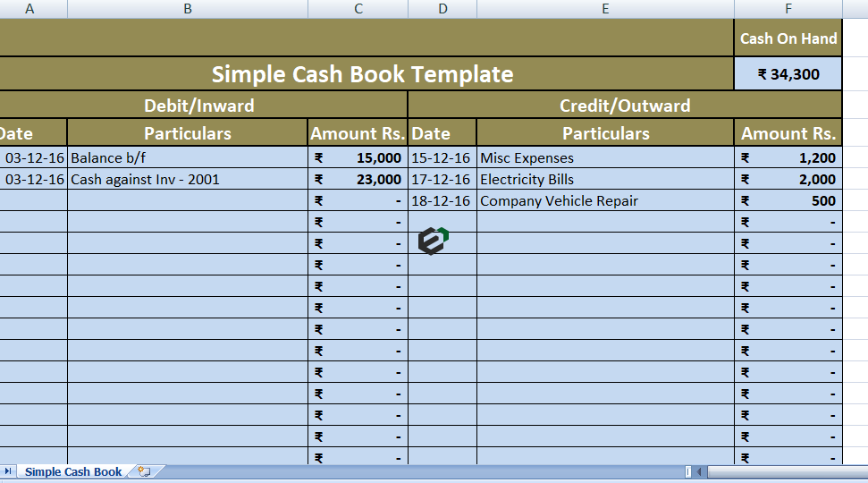
Task: Click the Debit/Inward header cell
Action: [x=199, y=106]
